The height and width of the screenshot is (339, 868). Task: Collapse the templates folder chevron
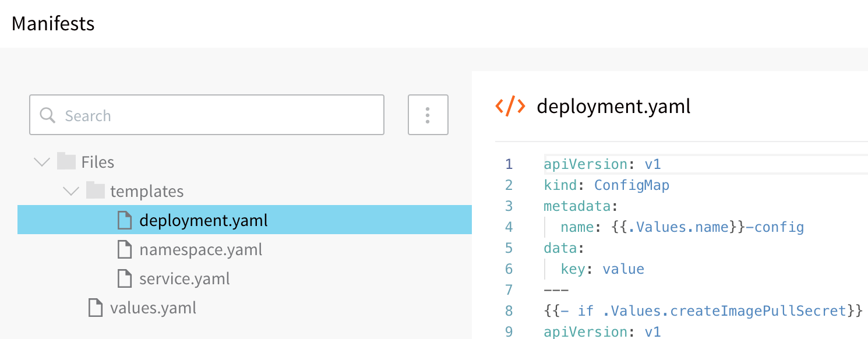tap(71, 191)
